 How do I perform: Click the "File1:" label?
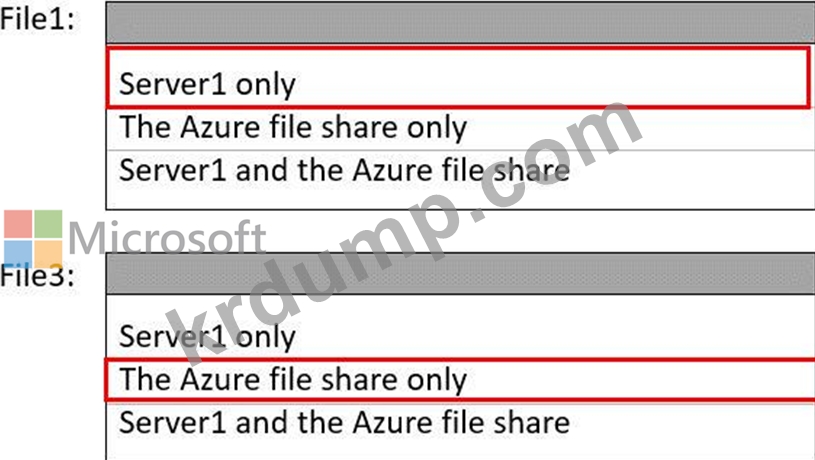pos(37,20)
